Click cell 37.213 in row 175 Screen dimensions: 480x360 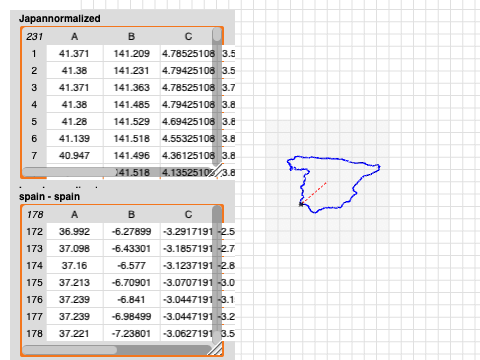(x=75, y=283)
